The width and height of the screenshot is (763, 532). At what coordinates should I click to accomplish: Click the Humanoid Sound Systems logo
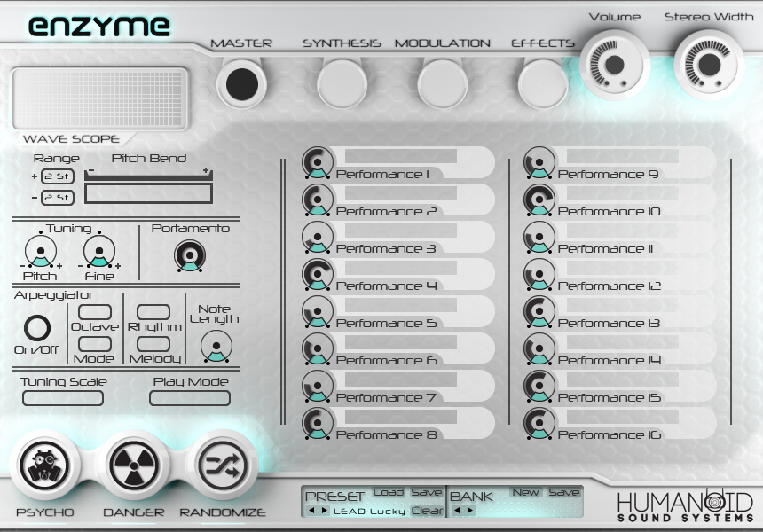click(685, 506)
